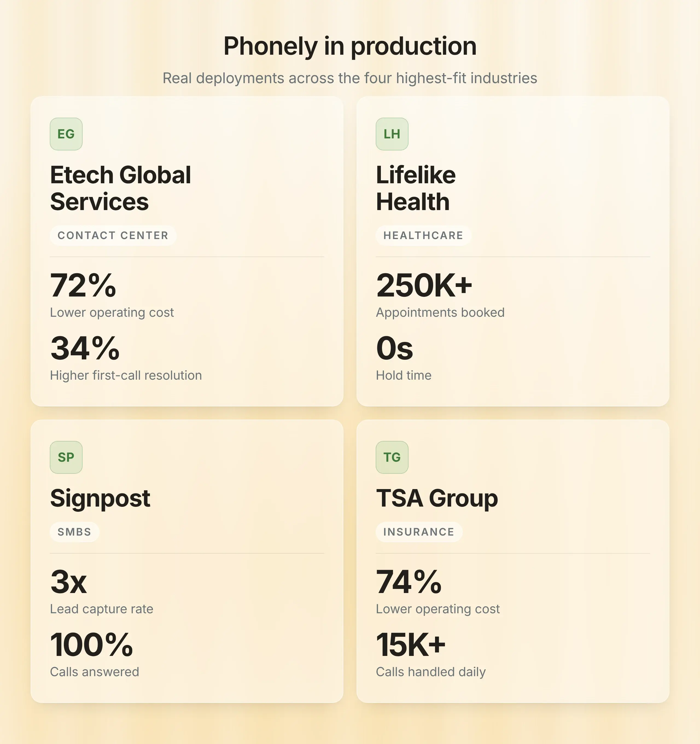
Task: Click the 34% first-call resolution stat
Action: pos(85,348)
